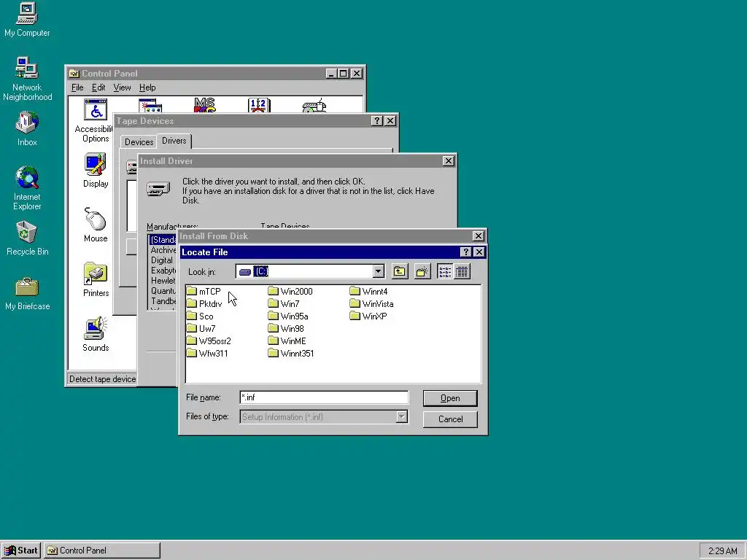Viewport: 747px width, 560px height.
Task: Select the Win95a folder
Action: click(x=287, y=316)
